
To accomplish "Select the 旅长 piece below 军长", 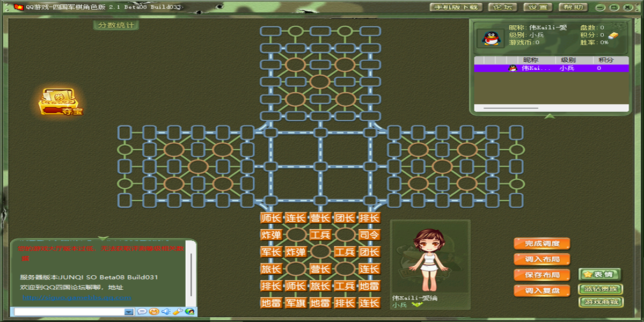I will 271,269.
